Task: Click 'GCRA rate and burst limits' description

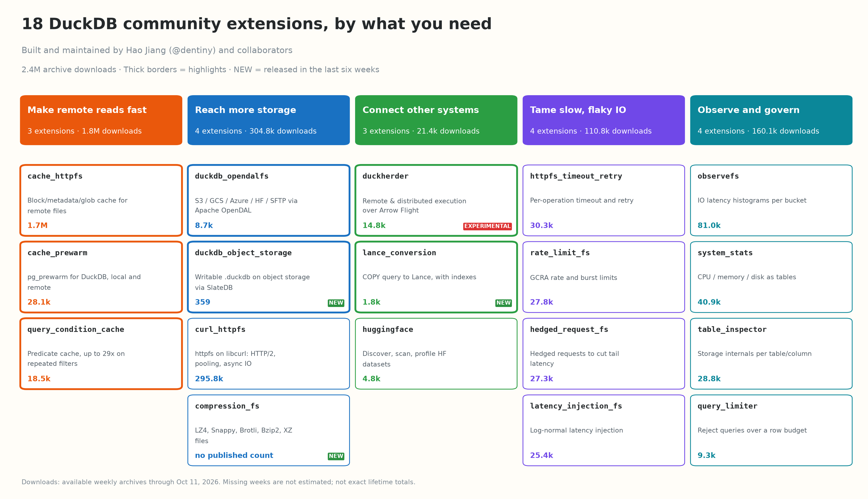Action: pos(574,278)
